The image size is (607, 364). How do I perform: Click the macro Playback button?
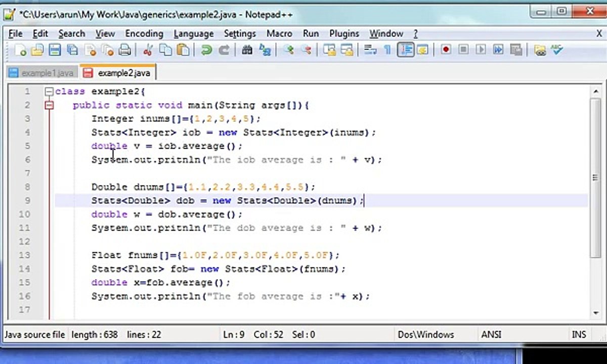coord(481,50)
